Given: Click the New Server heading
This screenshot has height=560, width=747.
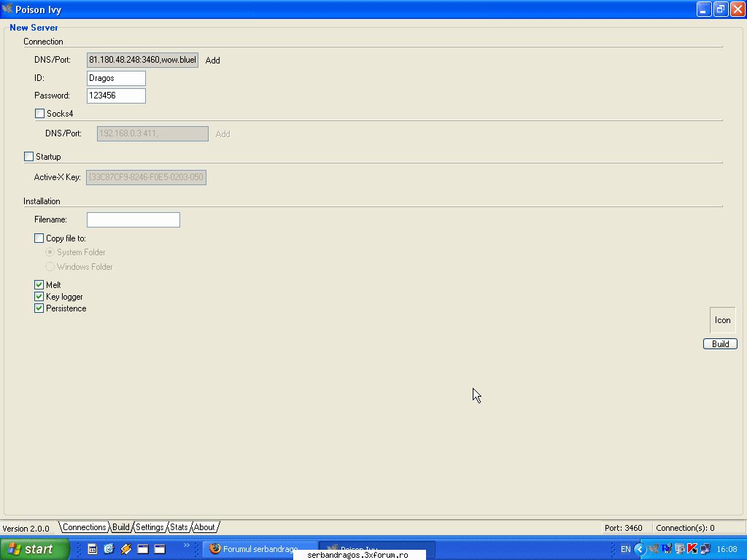Looking at the screenshot, I should click(34, 28).
